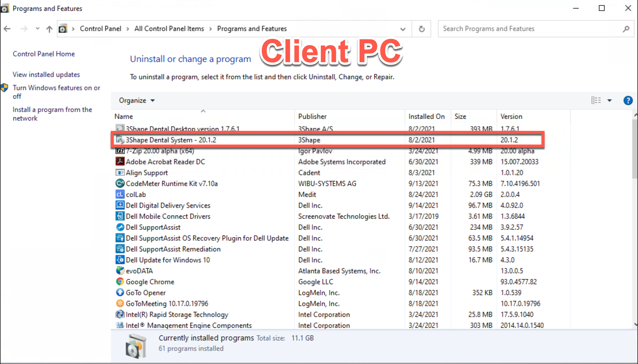638x364 pixels.
Task: Select the Dell Digital Delivery Services icon
Action: pos(120,205)
